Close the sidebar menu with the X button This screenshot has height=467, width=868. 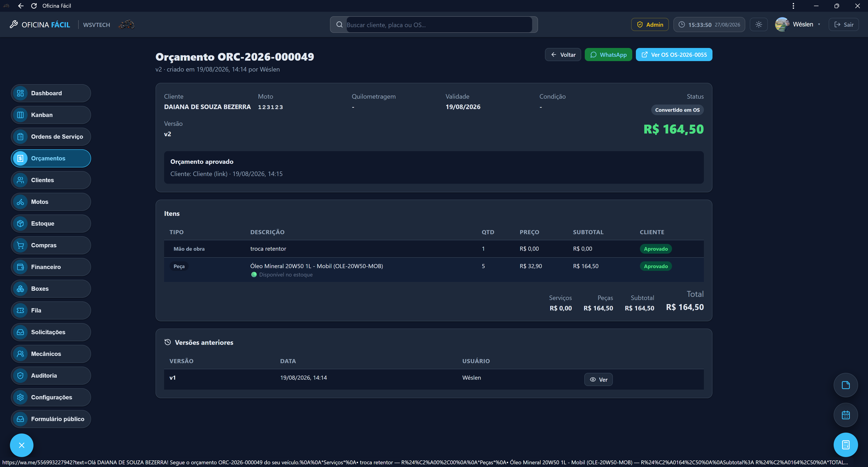(21, 446)
